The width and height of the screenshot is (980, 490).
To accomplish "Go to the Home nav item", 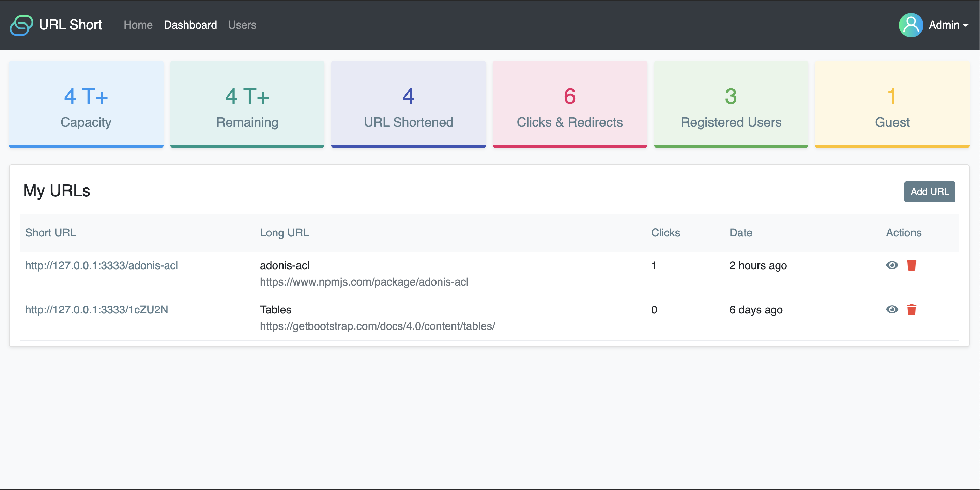I will coord(138,25).
